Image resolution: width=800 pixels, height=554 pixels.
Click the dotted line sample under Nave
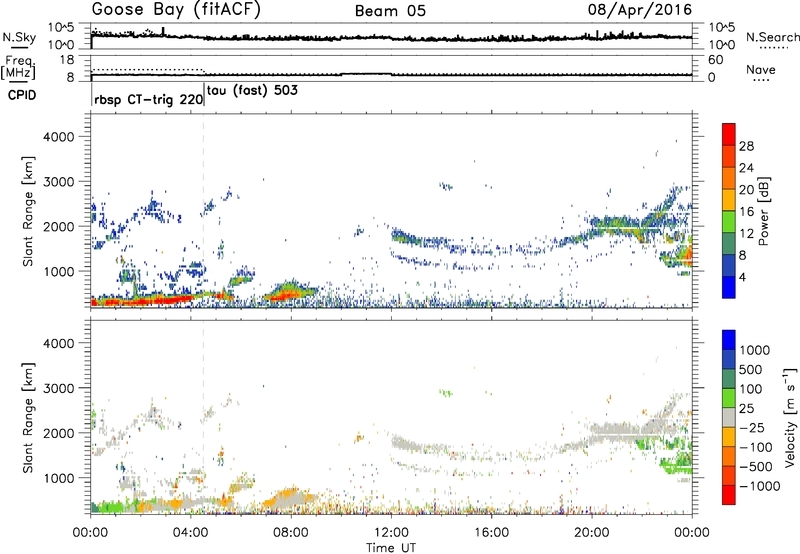click(761, 81)
